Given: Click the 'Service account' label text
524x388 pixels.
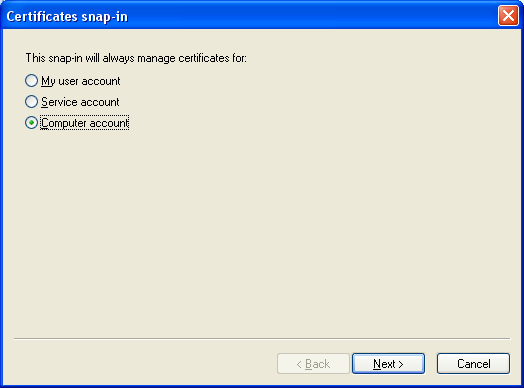Looking at the screenshot, I should 80,102.
